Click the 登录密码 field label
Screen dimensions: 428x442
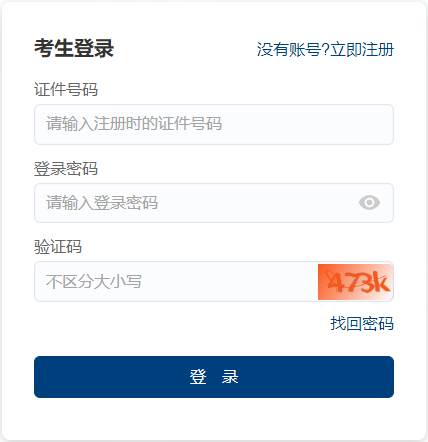point(66,168)
